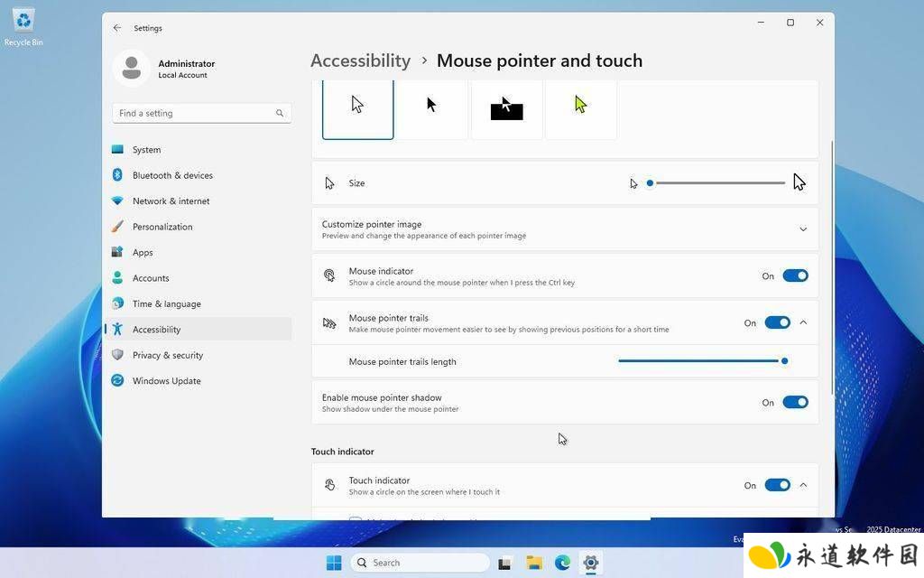Click the Mouse pointer and touch title

tap(540, 61)
